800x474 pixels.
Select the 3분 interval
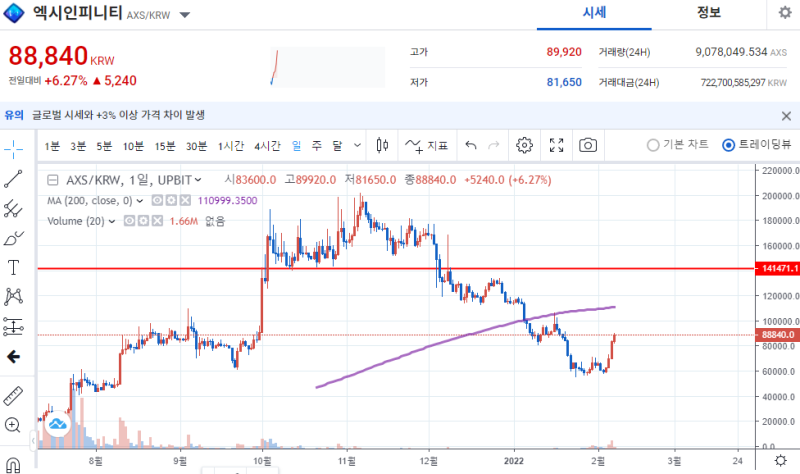(x=78, y=146)
